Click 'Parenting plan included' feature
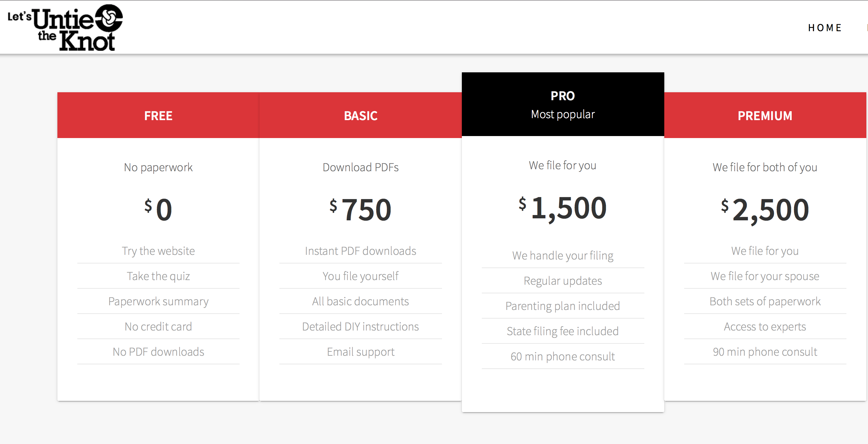Image resolution: width=868 pixels, height=444 pixels. pyautogui.click(x=563, y=306)
